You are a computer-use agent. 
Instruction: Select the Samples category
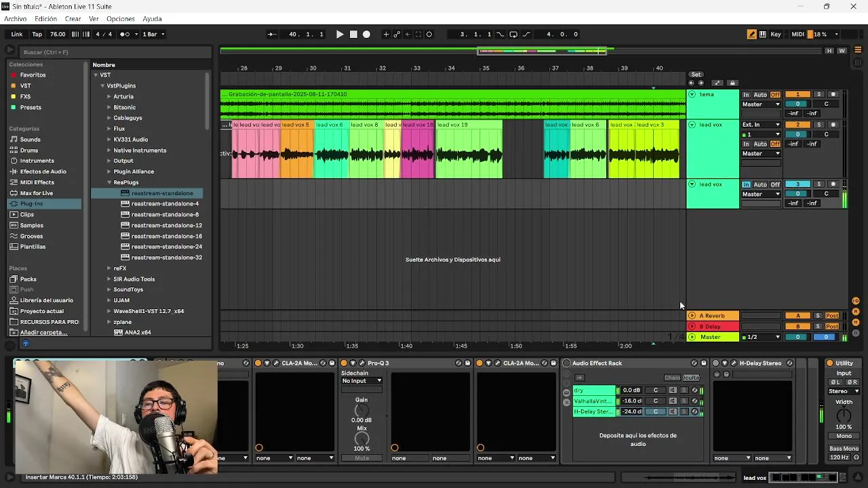pos(31,226)
